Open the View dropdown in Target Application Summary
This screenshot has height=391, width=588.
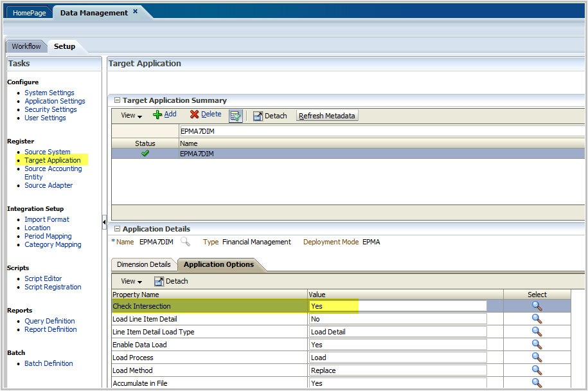tap(130, 115)
